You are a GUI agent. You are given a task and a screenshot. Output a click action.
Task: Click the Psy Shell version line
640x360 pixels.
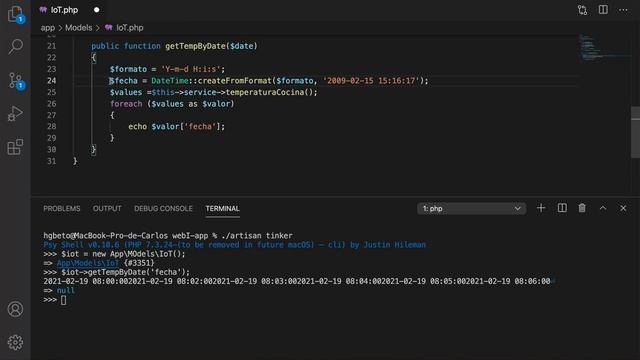(x=235, y=245)
